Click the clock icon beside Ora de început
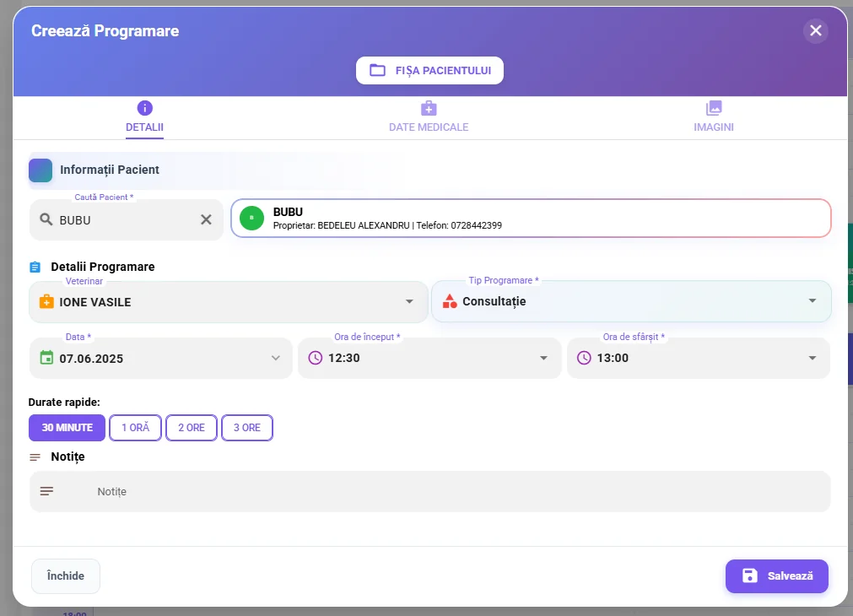Image resolution: width=853 pixels, height=616 pixels. tap(317, 358)
